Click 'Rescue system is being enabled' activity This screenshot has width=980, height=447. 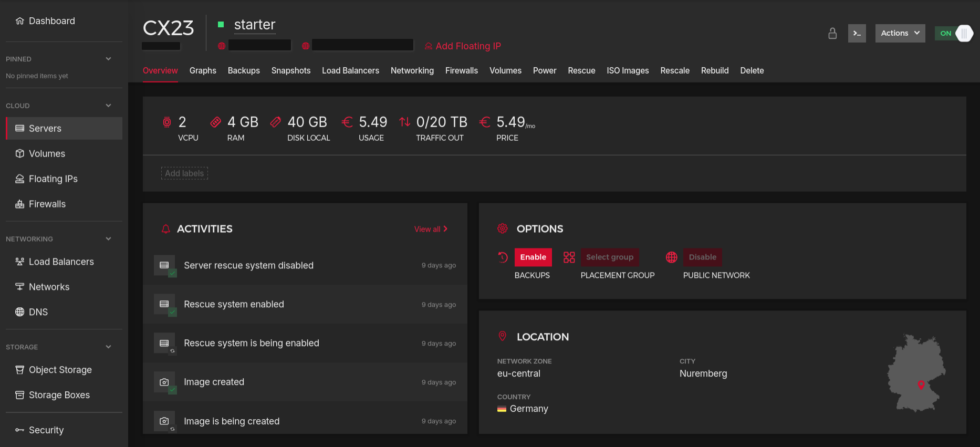click(305, 344)
